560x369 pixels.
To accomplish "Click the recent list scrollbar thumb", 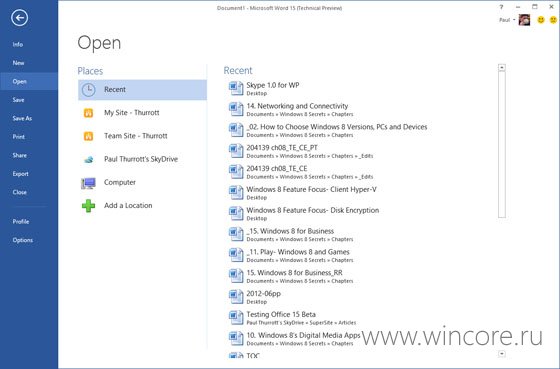I will tap(502, 144).
